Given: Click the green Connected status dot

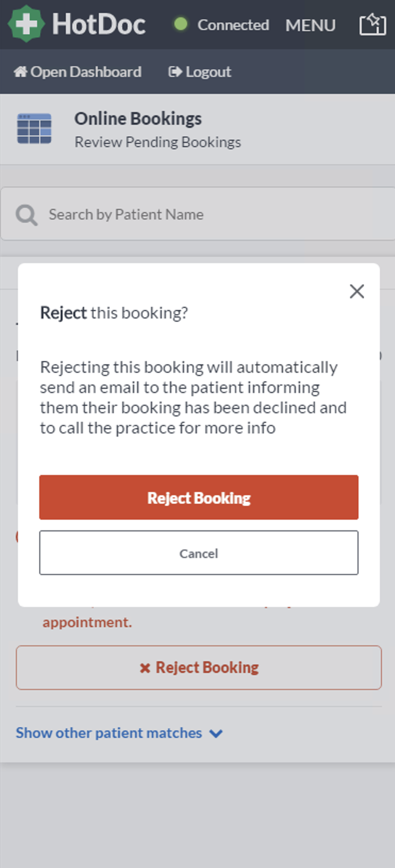Looking at the screenshot, I should pyautogui.click(x=182, y=24).
